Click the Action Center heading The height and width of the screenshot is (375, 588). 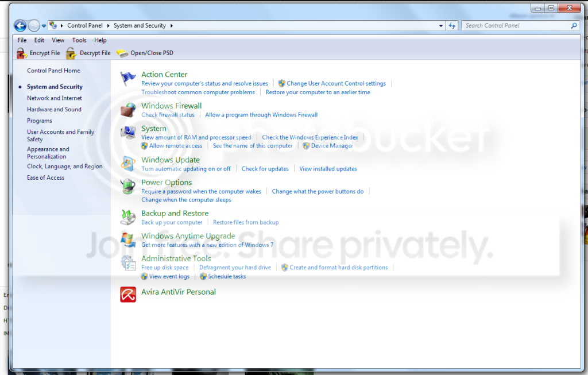pos(164,74)
